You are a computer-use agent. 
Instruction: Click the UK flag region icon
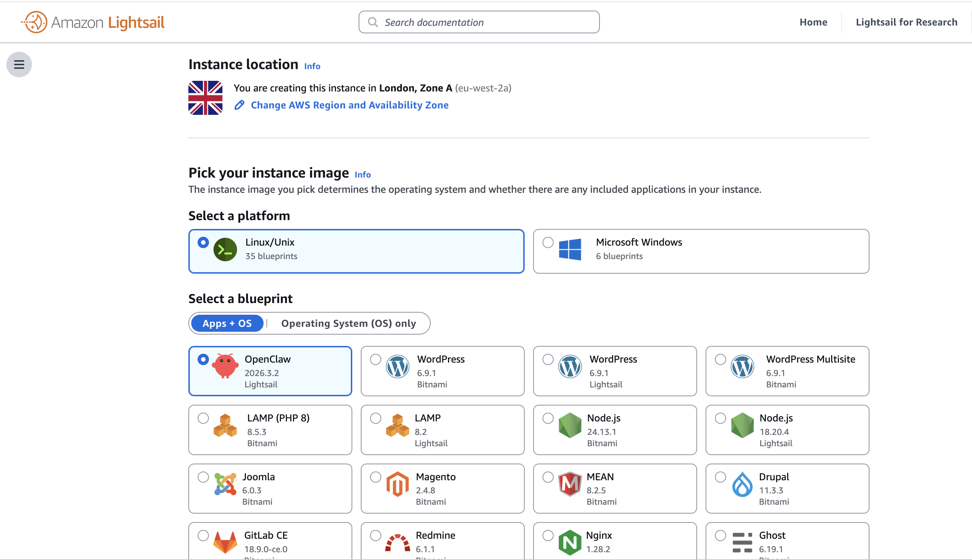tap(205, 98)
